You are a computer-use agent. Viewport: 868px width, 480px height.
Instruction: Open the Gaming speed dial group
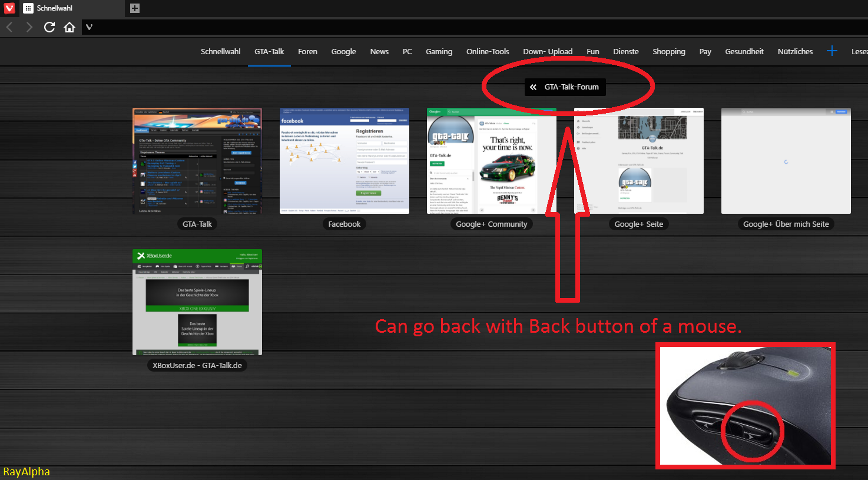[439, 52]
